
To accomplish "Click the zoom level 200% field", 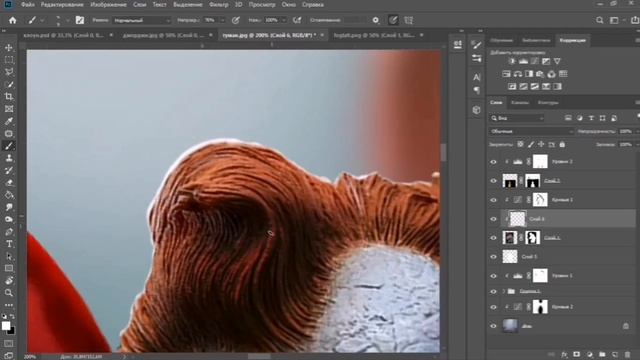I will click(x=29, y=357).
